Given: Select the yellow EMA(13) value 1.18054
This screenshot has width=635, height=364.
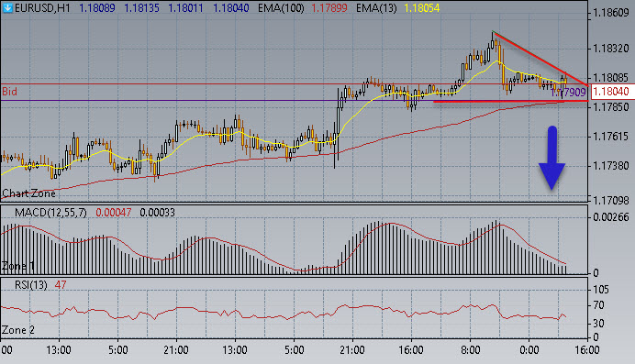Looking at the screenshot, I should pyautogui.click(x=421, y=8).
